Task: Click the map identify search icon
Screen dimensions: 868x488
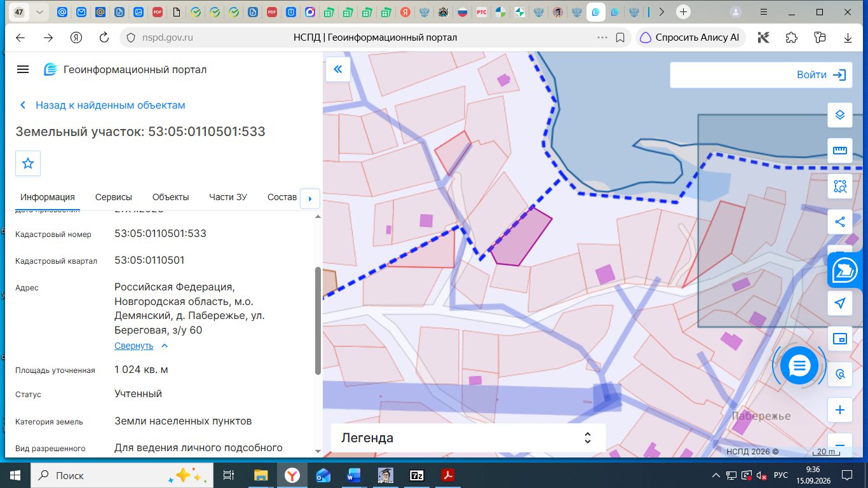Action: 840,374
